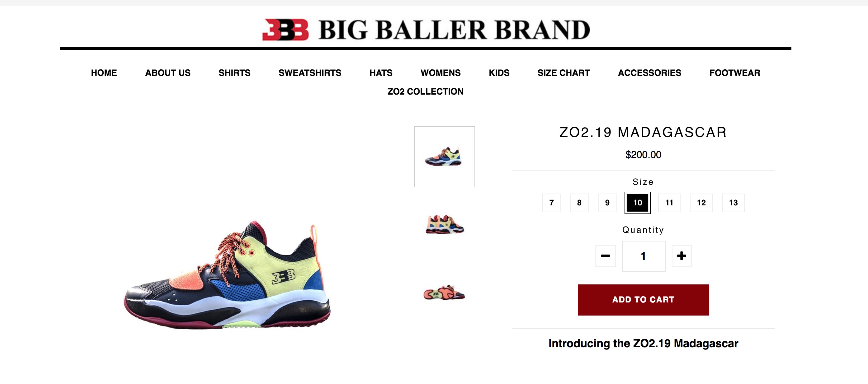Choose shoe size 11
This screenshot has height=384, width=868.
pos(669,203)
